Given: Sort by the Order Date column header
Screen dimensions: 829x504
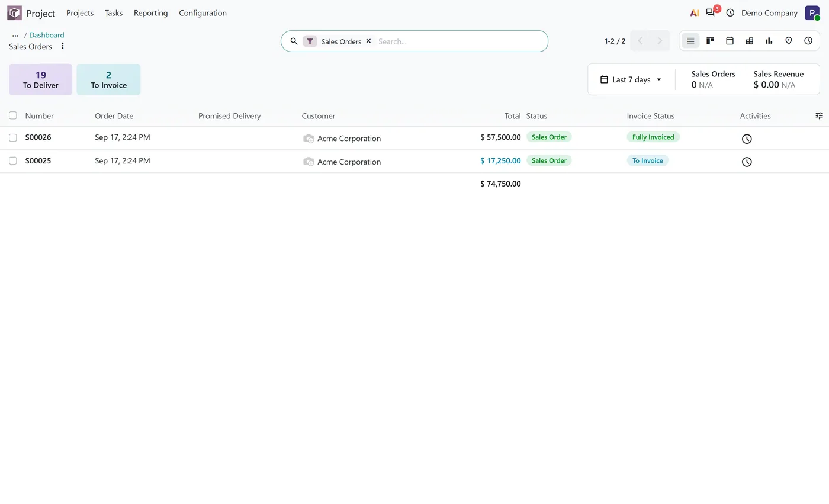Looking at the screenshot, I should pos(114,116).
